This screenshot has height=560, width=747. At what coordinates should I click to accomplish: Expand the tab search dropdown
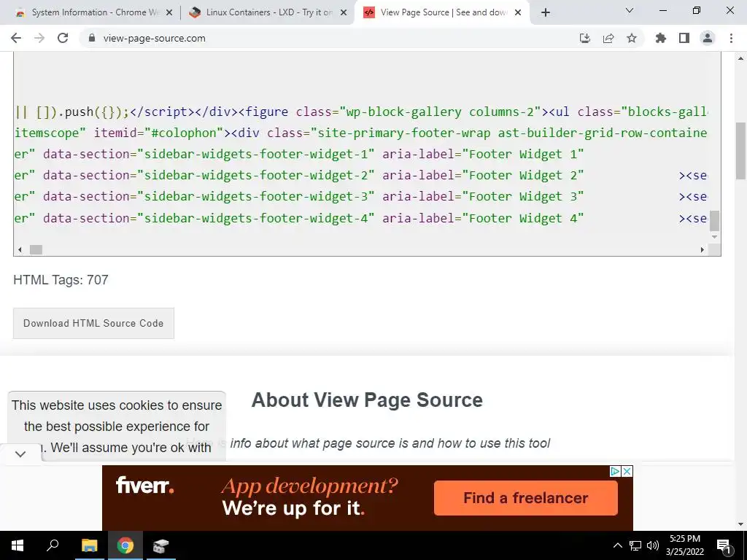tap(630, 10)
